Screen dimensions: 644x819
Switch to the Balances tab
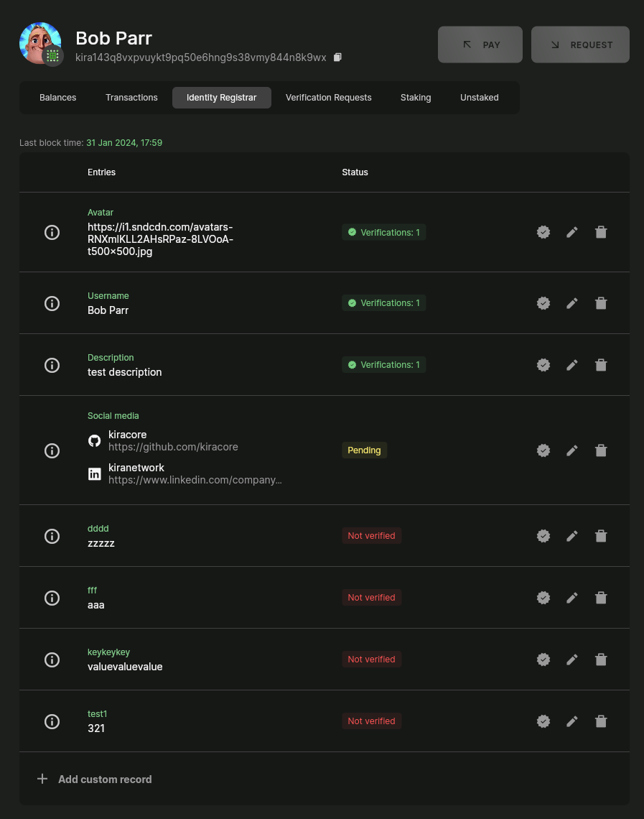coord(57,98)
